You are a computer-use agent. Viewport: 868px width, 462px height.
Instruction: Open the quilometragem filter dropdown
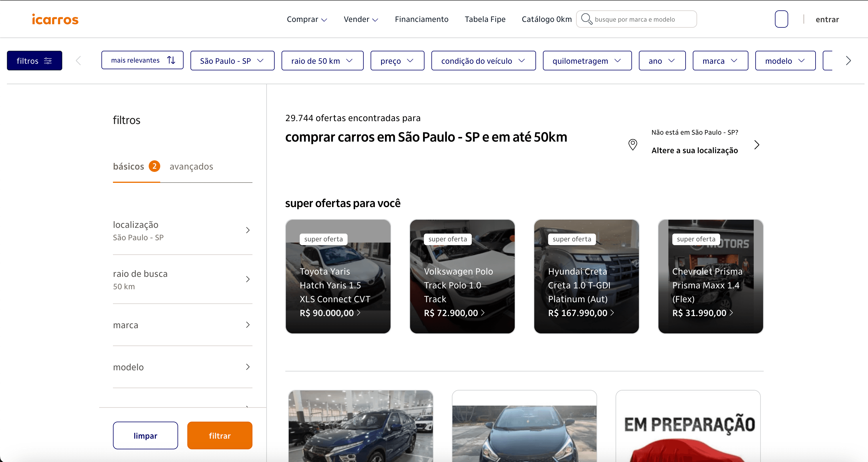point(587,61)
